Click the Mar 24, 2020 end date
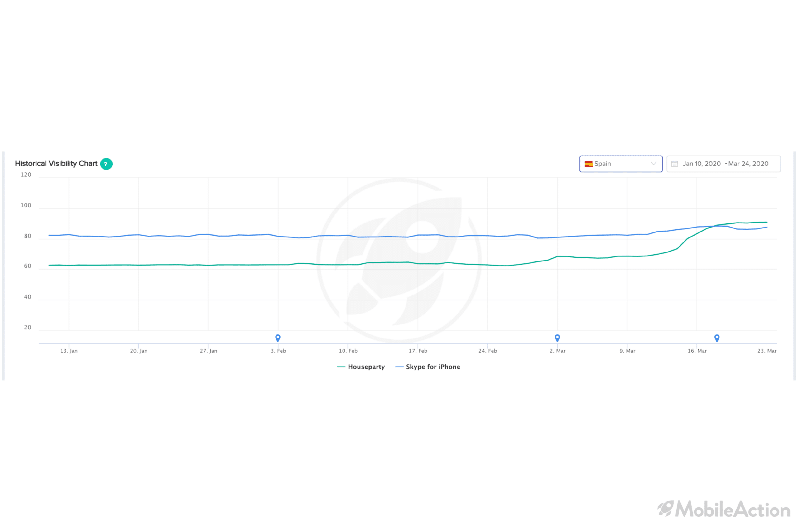This screenshot has height=532, width=798. (x=748, y=164)
